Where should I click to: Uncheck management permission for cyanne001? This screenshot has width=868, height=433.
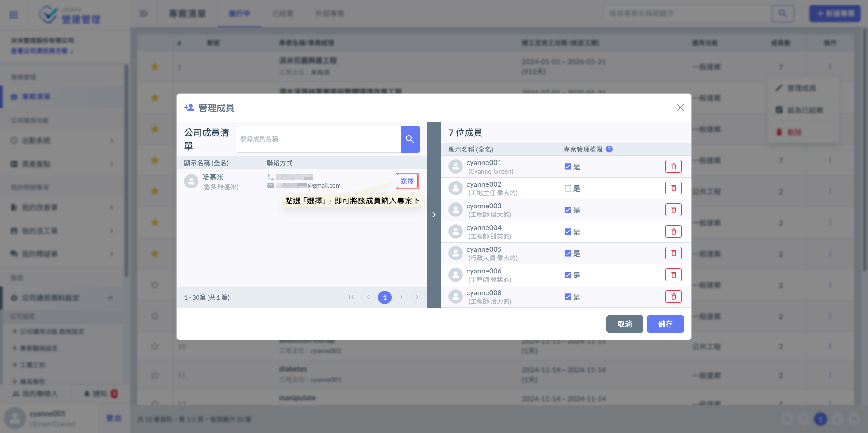point(568,167)
